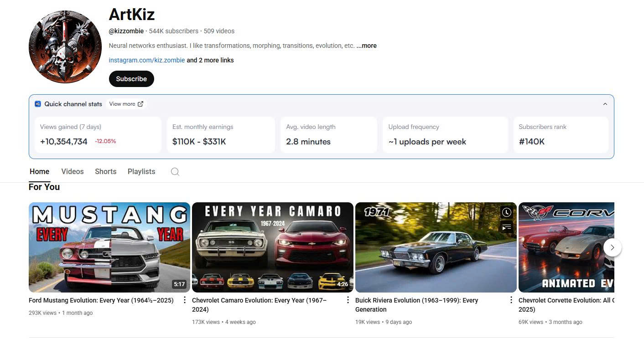Open the Shorts tab
644x339 pixels.
[105, 171]
